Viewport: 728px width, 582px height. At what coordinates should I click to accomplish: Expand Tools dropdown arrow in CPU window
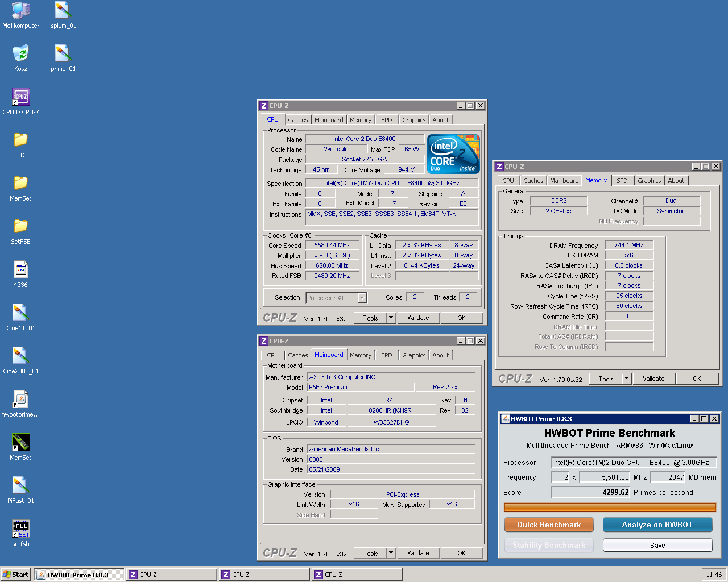391,318
